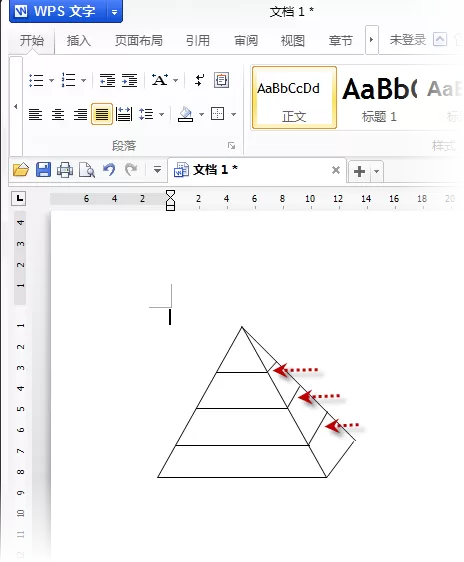This screenshot has height=562, width=464.
Task: Create a new document tab with plus
Action: click(x=359, y=171)
